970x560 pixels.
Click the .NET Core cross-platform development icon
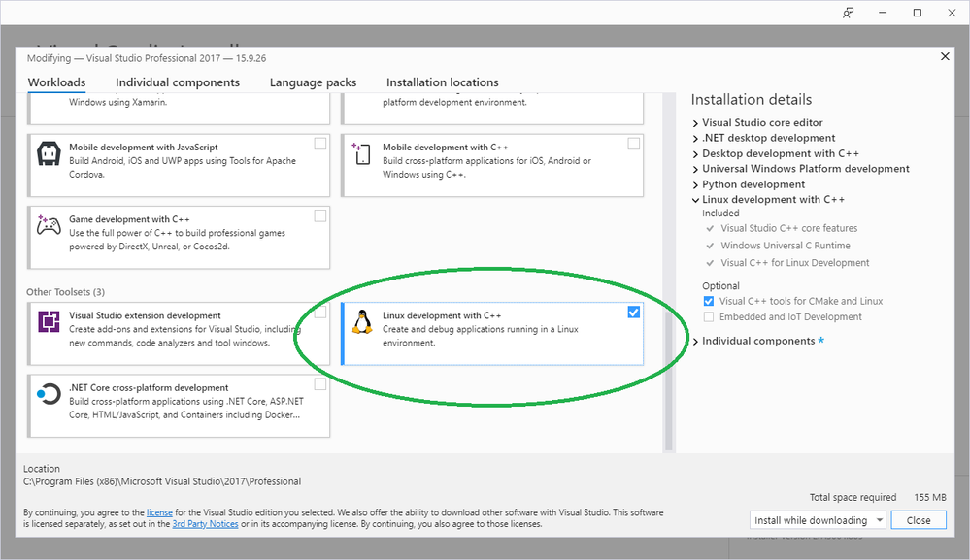[x=49, y=394]
